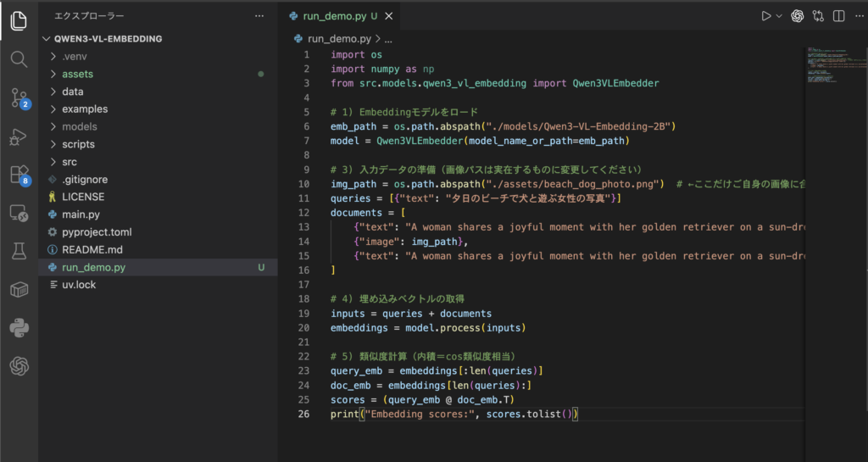Open the Search view in activity bar
The height and width of the screenshot is (462, 868).
point(19,59)
